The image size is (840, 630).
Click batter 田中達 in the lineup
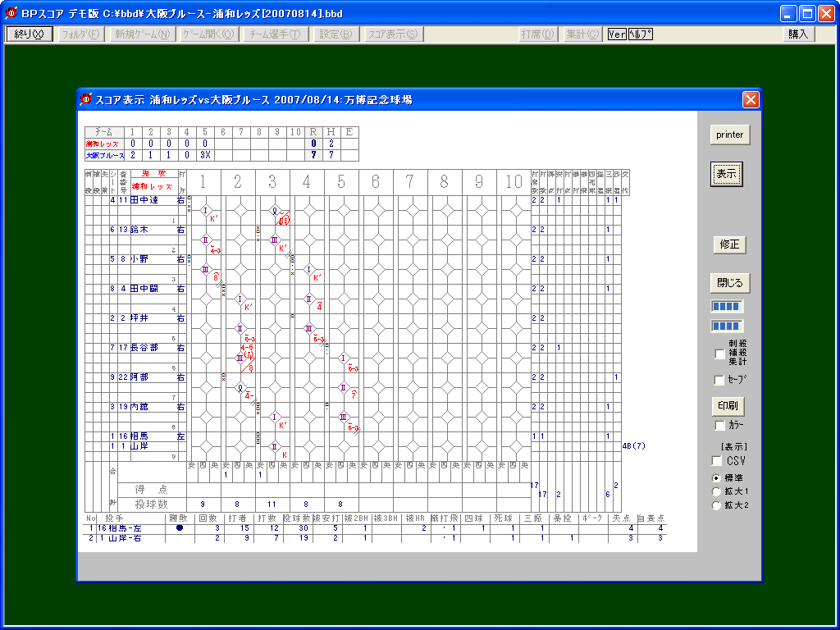click(x=144, y=200)
